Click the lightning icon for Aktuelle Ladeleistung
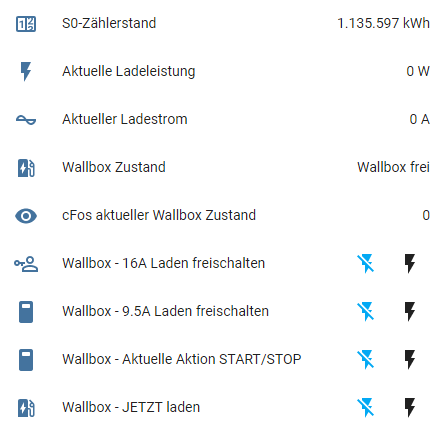The image size is (446, 436). click(x=26, y=71)
